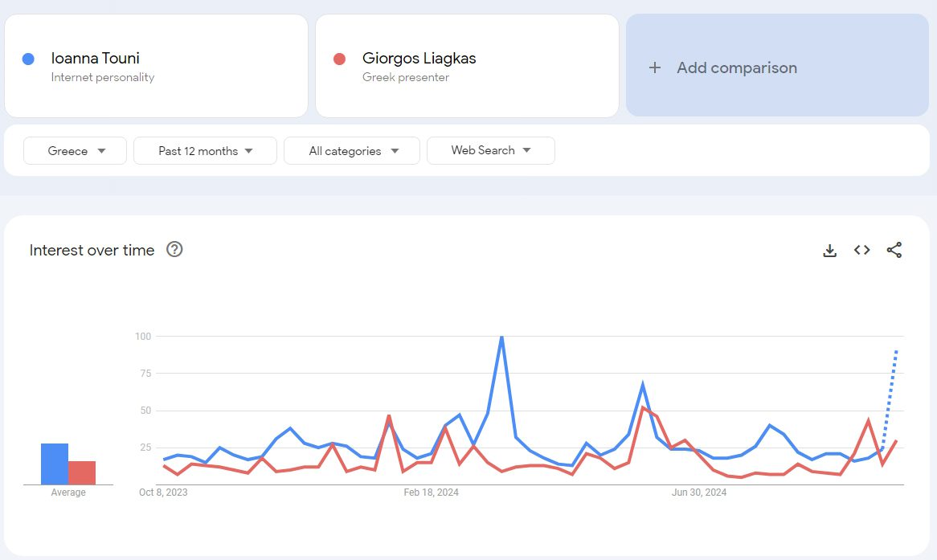Viewport: 937px width, 560px height.
Task: Expand the Past 12 months time filter
Action: click(205, 151)
